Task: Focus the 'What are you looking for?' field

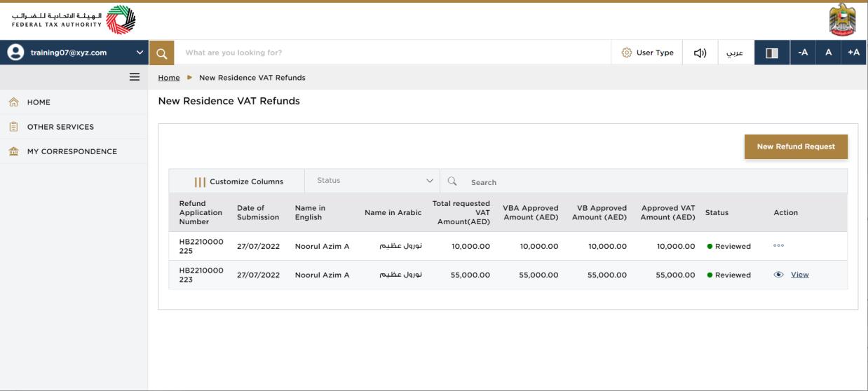Action: (393, 53)
